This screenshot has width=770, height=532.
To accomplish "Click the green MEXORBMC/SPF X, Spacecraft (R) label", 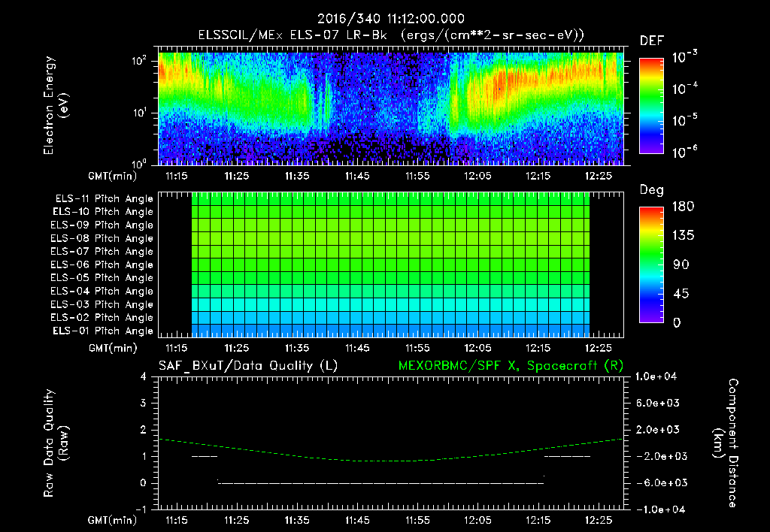I will tap(511, 366).
